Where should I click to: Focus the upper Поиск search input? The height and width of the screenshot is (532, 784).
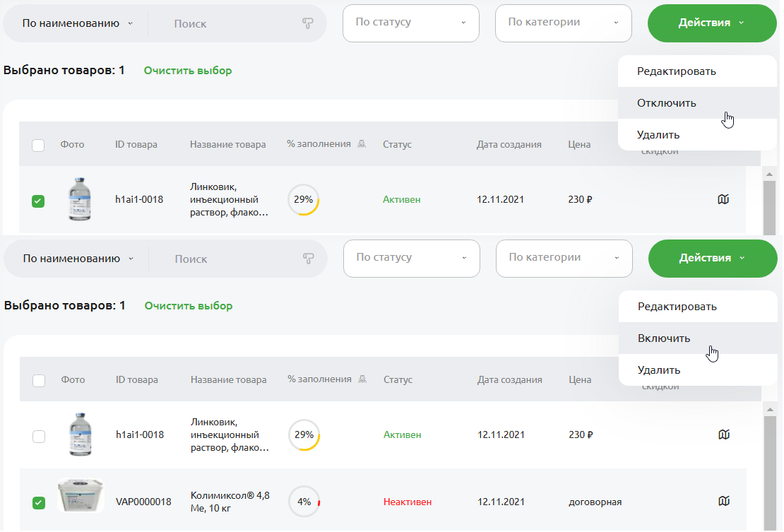(x=232, y=23)
